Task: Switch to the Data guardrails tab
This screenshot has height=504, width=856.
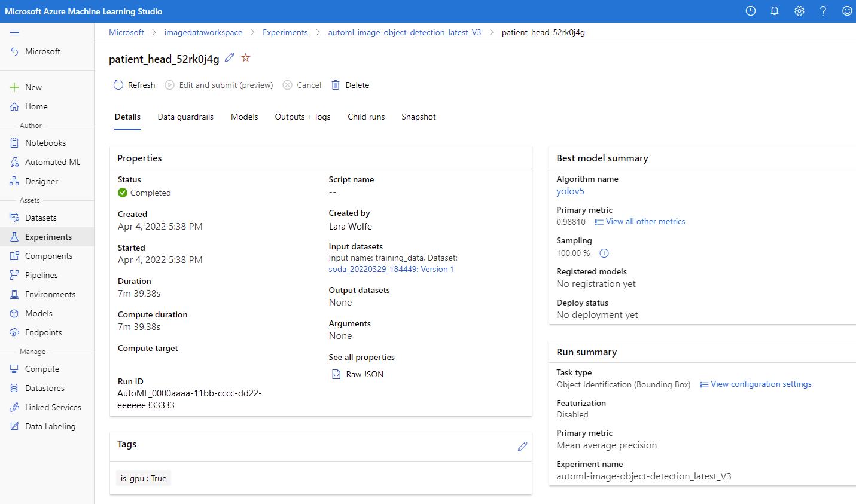Action: tap(185, 117)
